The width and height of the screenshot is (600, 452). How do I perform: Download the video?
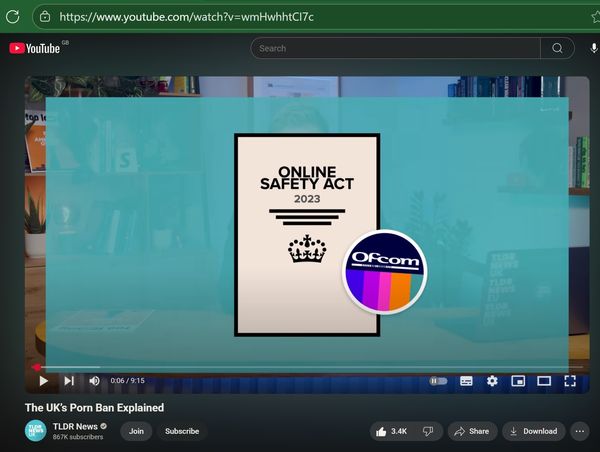[x=534, y=431]
